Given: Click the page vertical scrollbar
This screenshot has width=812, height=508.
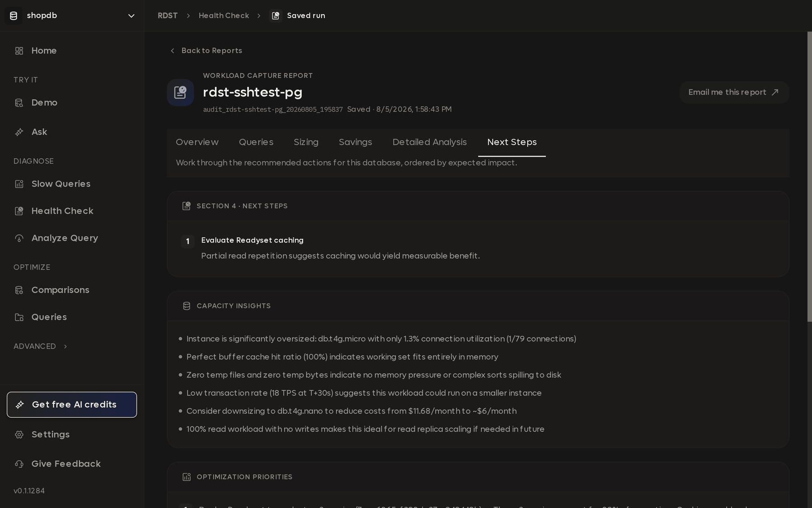Looking at the screenshot, I should click(809, 177).
